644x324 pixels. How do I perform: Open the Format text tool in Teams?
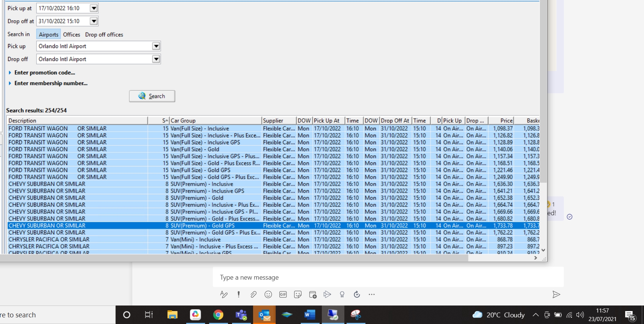[224, 294]
